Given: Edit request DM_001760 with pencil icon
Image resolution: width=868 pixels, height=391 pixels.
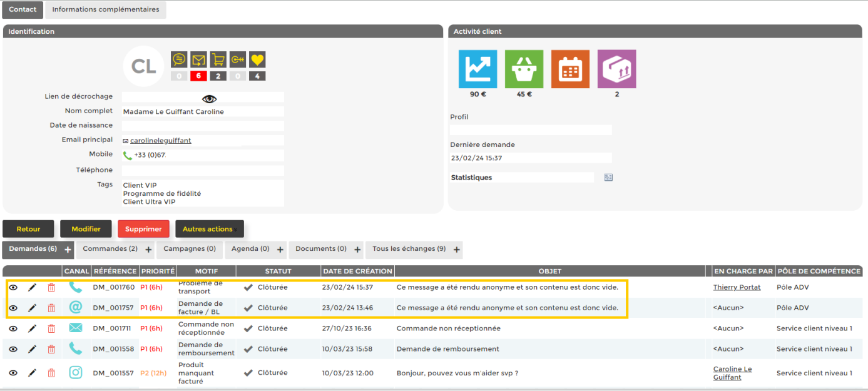Looking at the screenshot, I should coord(33,288).
